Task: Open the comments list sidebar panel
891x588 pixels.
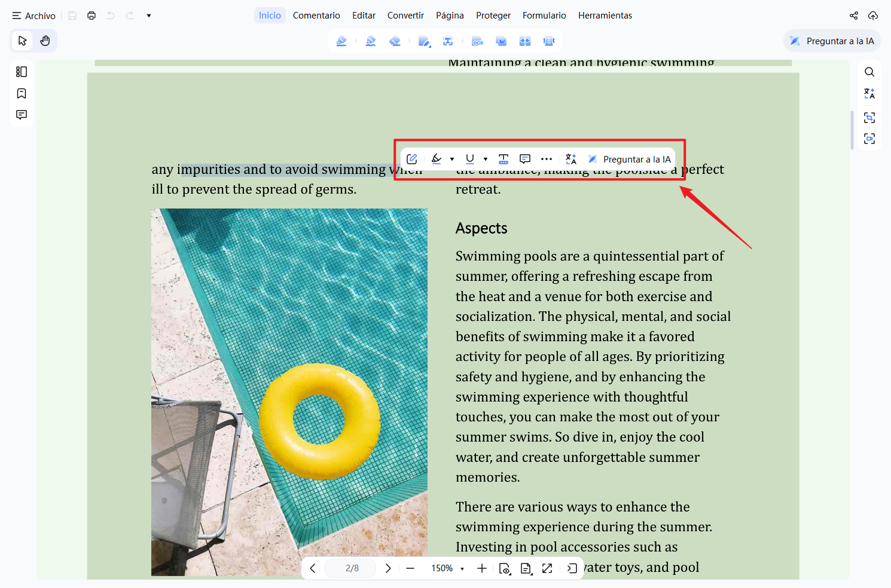Action: click(x=22, y=115)
